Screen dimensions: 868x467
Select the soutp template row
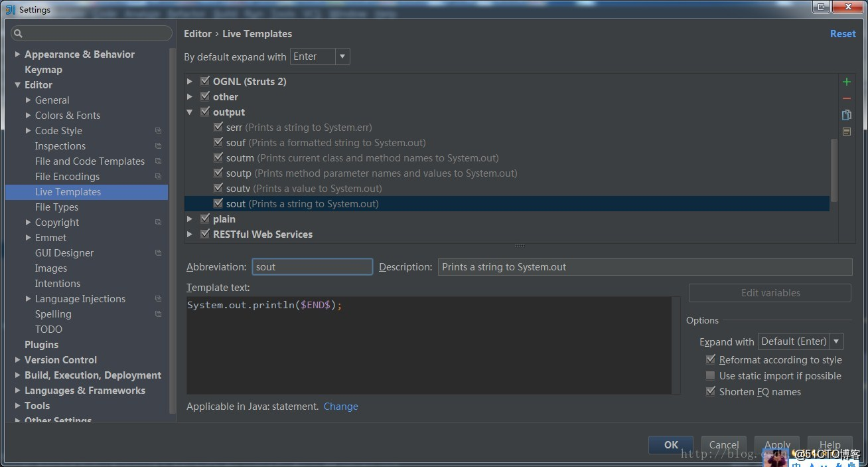pyautogui.click(x=507, y=173)
